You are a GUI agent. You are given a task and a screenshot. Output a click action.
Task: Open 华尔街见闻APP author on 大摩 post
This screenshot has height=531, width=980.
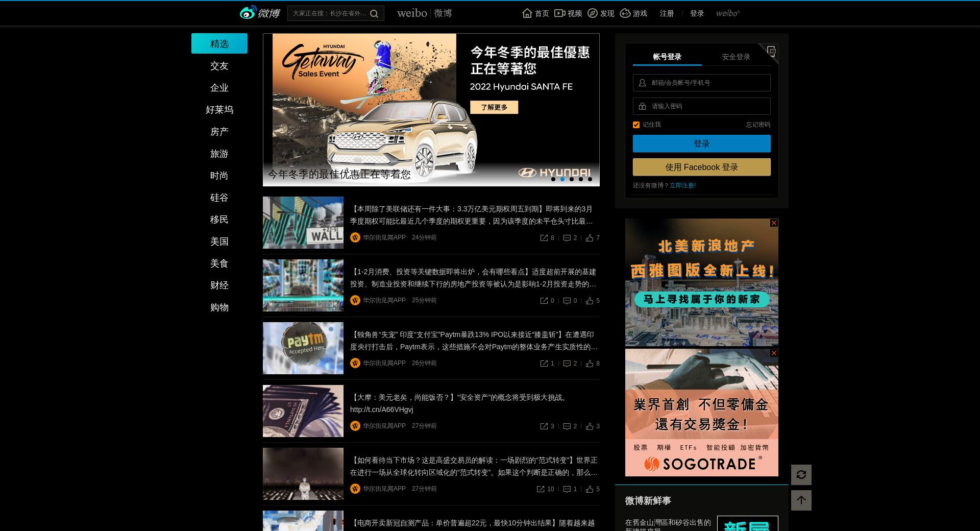384,426
